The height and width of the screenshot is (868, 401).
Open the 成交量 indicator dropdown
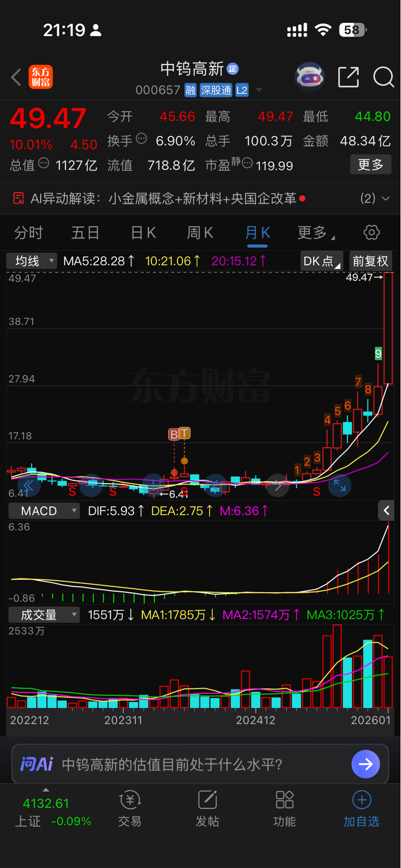(x=44, y=615)
